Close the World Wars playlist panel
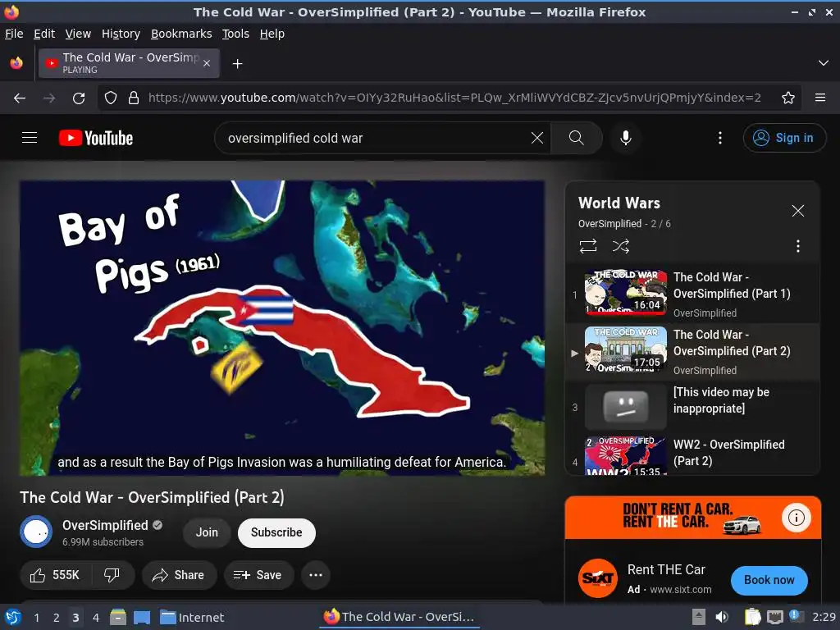 pos(797,211)
